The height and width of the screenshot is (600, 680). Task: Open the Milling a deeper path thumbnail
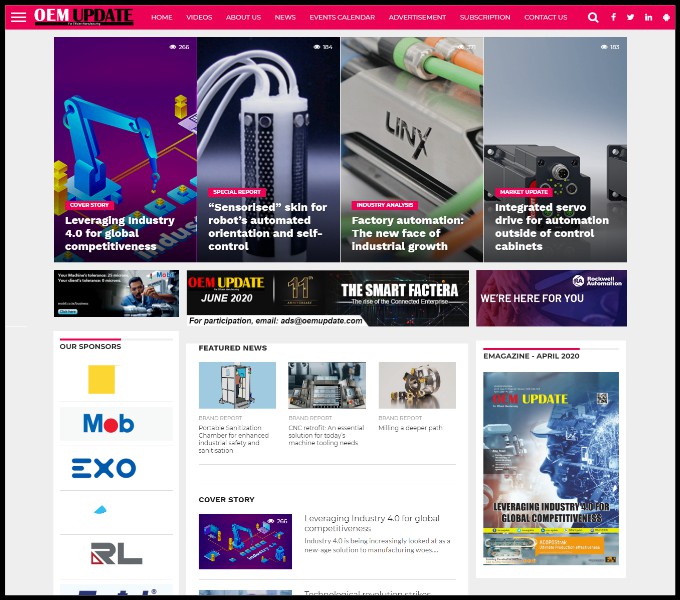[x=417, y=385]
